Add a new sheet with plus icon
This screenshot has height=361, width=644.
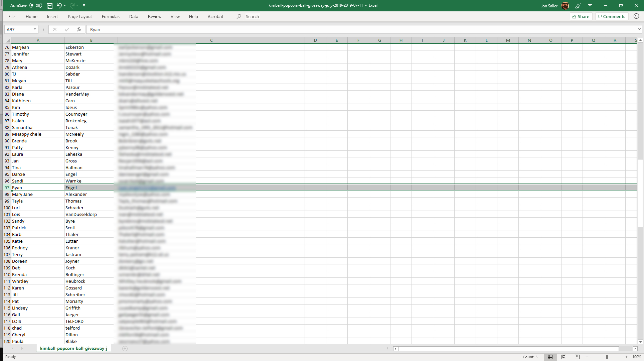[125, 349]
